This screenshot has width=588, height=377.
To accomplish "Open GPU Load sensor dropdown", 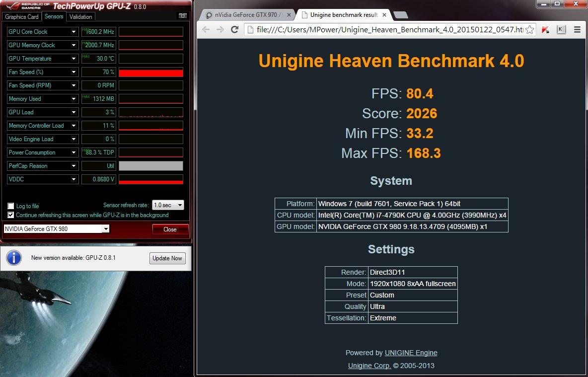I will click(74, 112).
